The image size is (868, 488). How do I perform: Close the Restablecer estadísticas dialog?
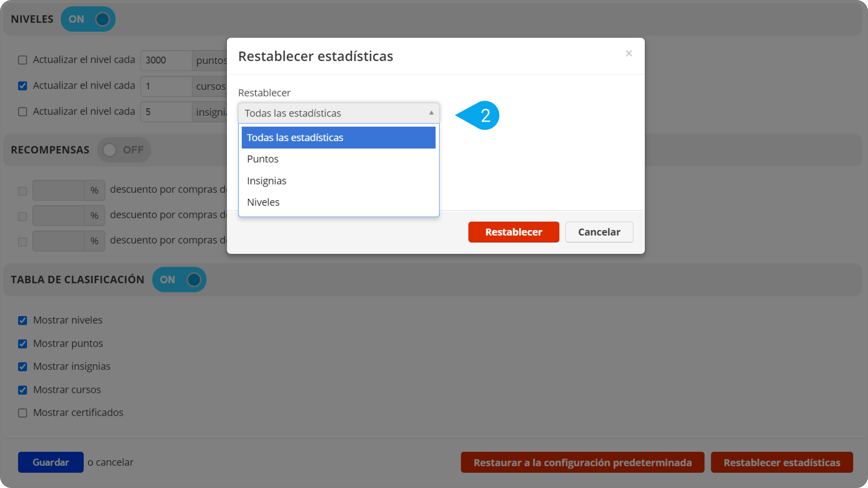point(629,54)
